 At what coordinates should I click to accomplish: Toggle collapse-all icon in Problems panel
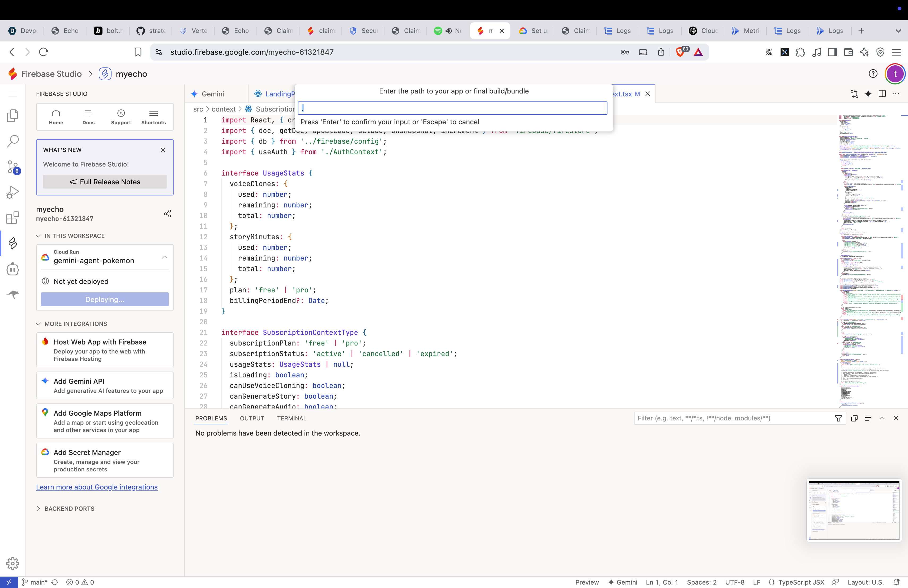[854, 418]
